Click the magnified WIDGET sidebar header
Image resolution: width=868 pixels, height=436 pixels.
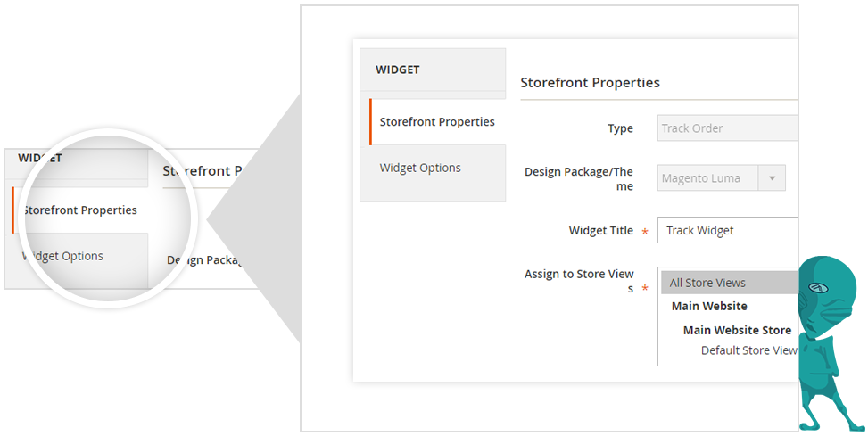(x=40, y=158)
